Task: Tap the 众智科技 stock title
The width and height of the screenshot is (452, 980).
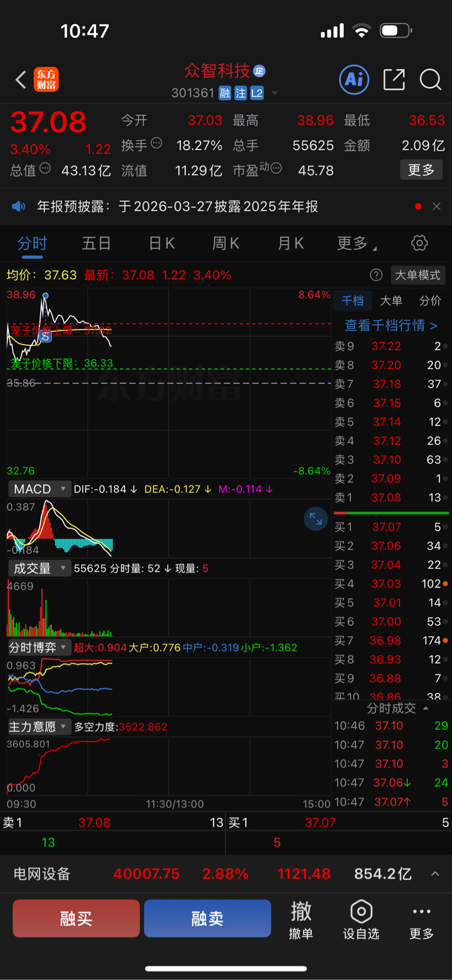Action: pyautogui.click(x=217, y=71)
